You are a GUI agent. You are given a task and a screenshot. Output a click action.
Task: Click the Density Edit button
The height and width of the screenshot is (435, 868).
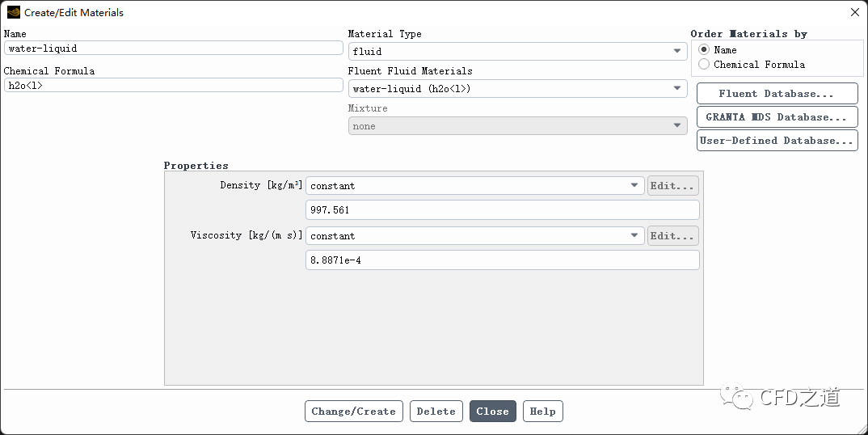(672, 186)
